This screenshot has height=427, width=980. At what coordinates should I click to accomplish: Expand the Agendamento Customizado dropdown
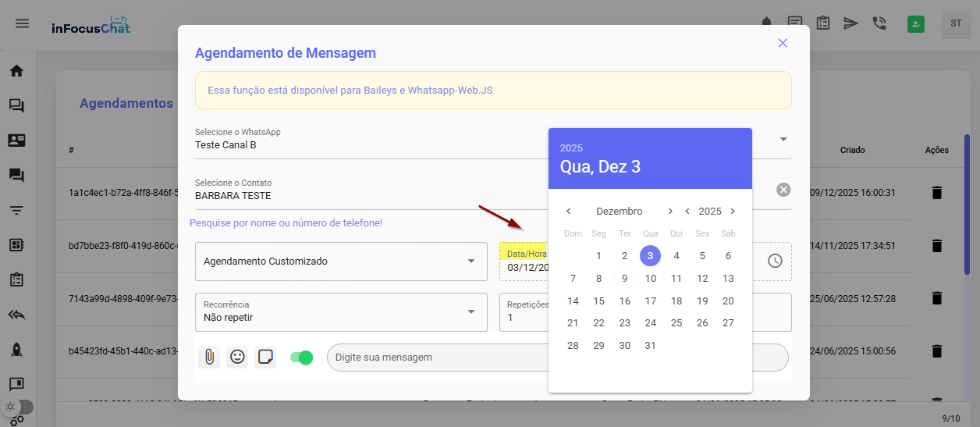point(470,261)
